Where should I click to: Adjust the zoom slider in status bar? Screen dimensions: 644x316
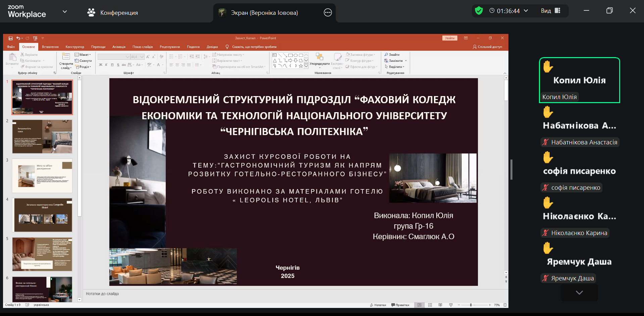pyautogui.click(x=471, y=305)
